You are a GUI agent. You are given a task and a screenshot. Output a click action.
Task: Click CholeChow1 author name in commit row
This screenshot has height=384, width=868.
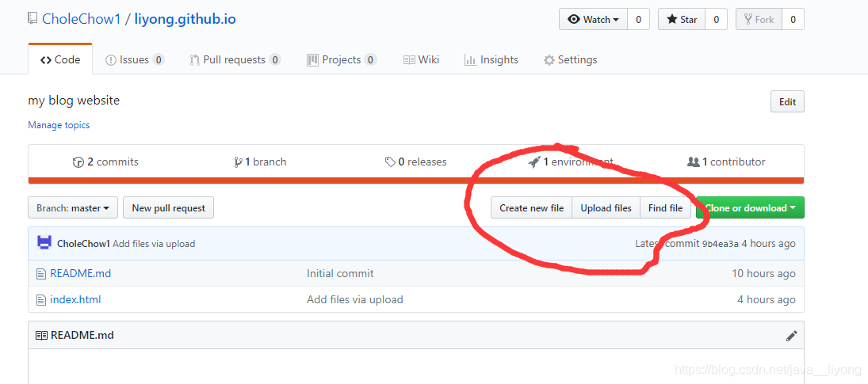tap(83, 244)
